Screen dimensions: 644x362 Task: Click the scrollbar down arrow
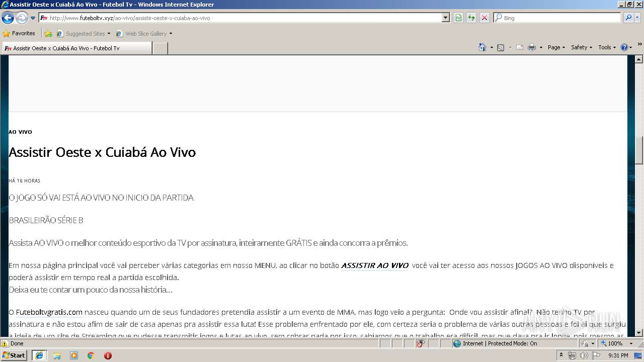pyautogui.click(x=639, y=332)
